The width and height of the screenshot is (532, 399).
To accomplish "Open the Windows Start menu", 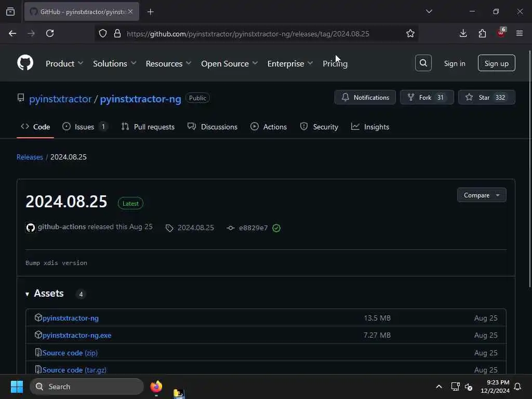I will point(17,387).
